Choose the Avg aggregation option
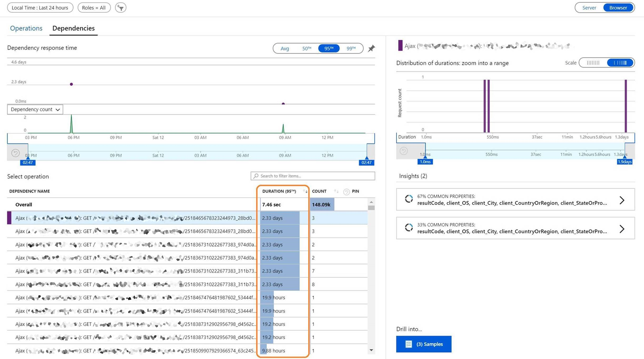This screenshot has height=359, width=644. point(285,48)
